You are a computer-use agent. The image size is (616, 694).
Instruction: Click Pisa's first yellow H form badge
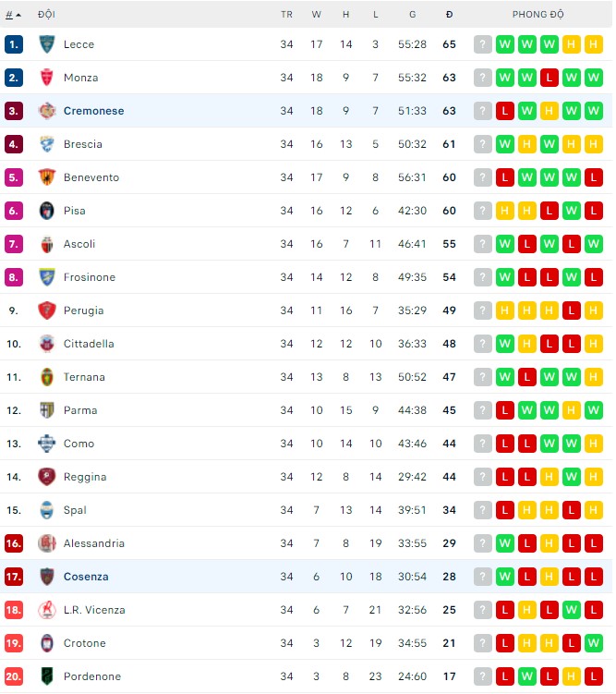505,211
